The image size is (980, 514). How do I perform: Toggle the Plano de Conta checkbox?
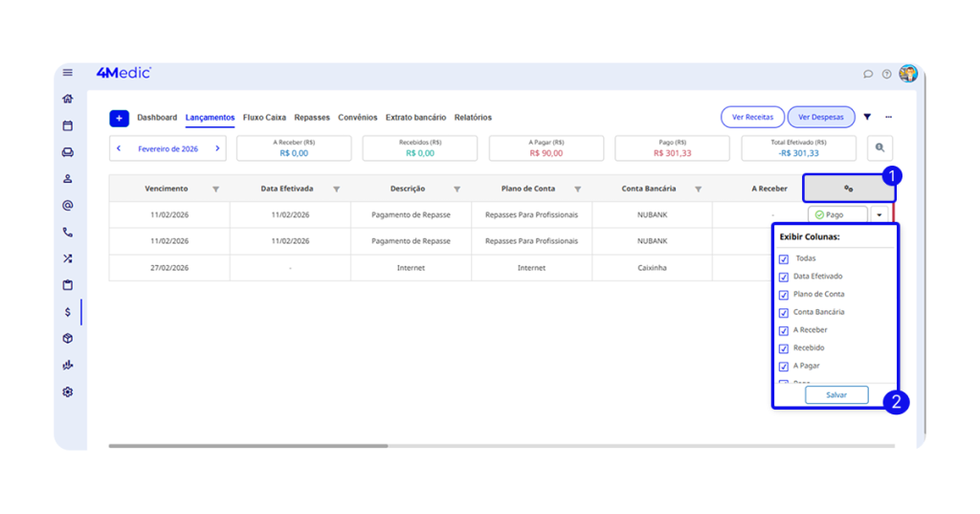pyautogui.click(x=784, y=295)
